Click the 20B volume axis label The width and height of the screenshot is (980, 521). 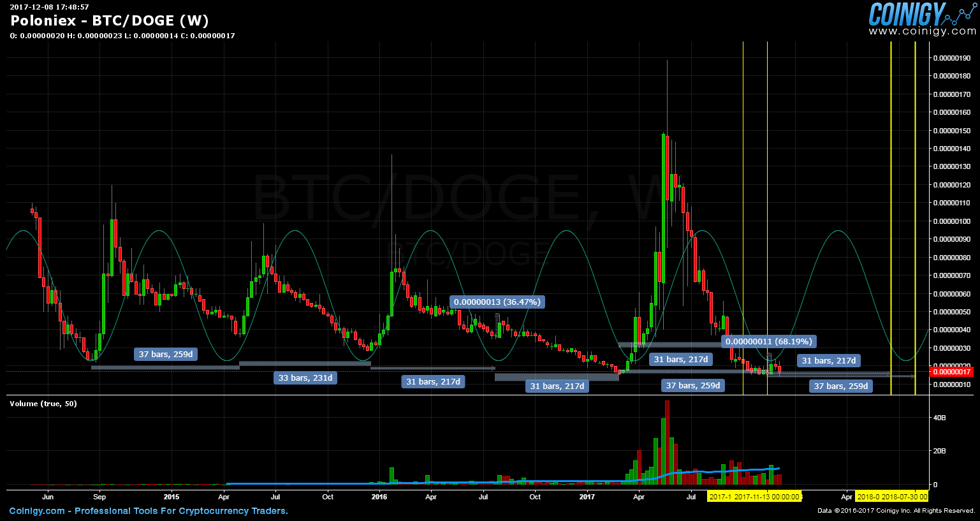[x=939, y=451]
